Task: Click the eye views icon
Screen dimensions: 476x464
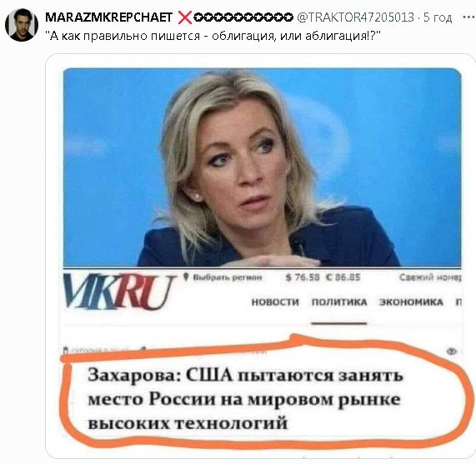Action: [x=452, y=352]
